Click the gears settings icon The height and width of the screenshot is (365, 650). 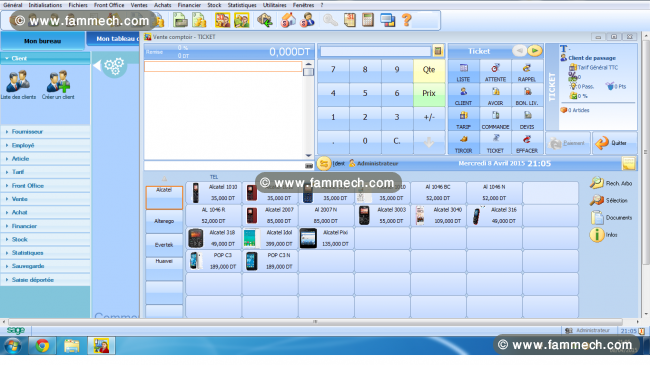pos(114,66)
